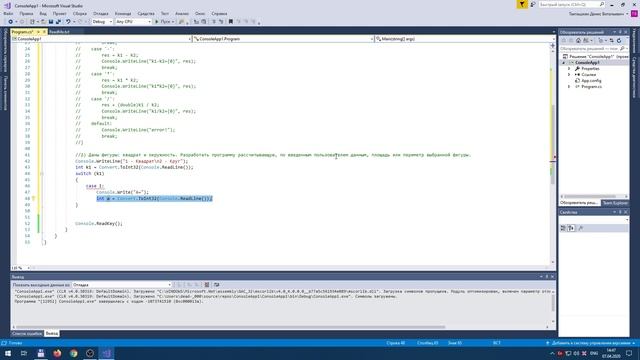Switch to the second editor tab beside Program.cs
This screenshot has width=640, height=360.
tap(59, 32)
